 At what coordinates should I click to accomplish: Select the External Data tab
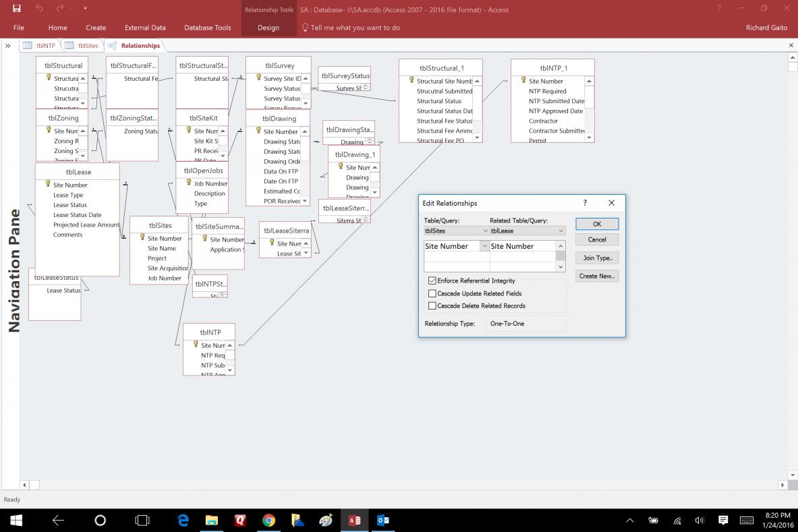(x=145, y=28)
